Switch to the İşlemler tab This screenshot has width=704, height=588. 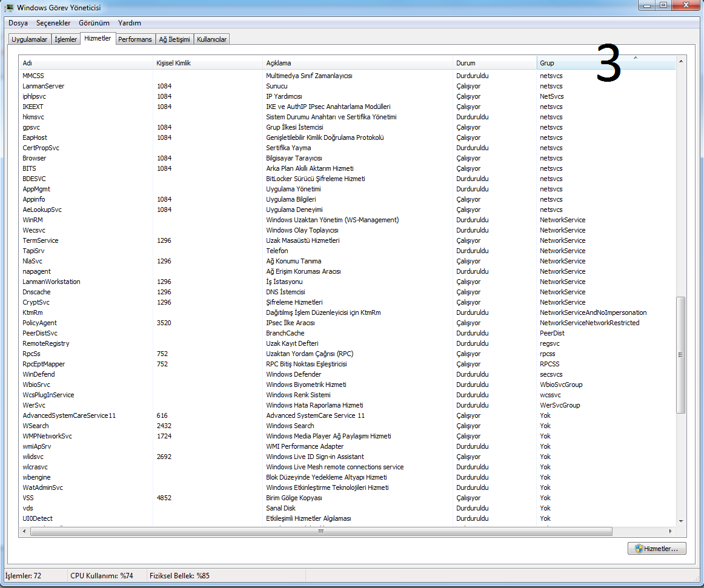pyautogui.click(x=65, y=39)
